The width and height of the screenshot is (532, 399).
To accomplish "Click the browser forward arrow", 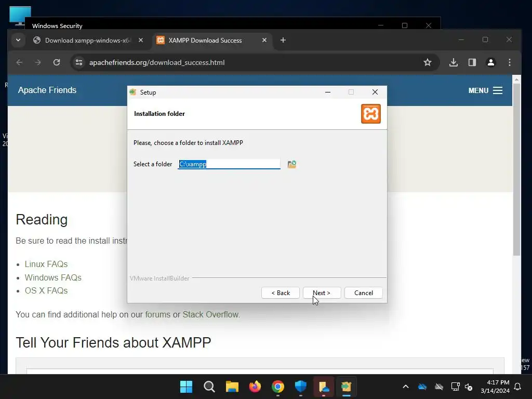I will (37, 62).
